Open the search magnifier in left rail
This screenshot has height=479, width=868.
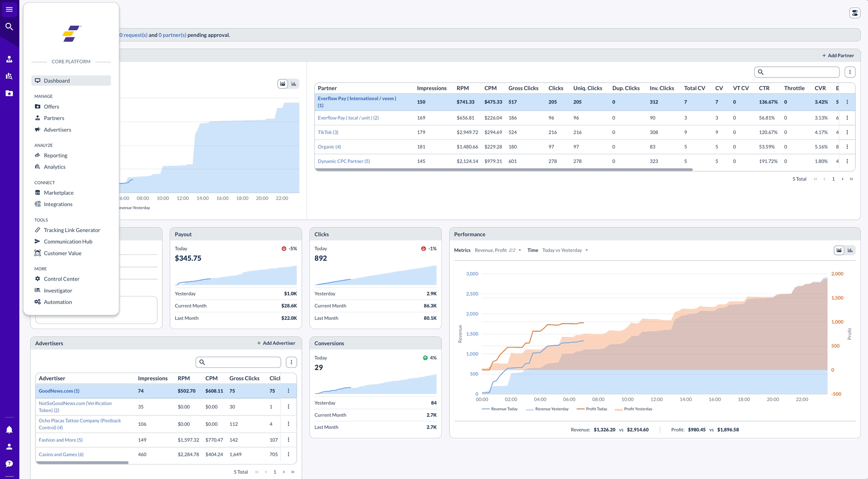(9, 27)
